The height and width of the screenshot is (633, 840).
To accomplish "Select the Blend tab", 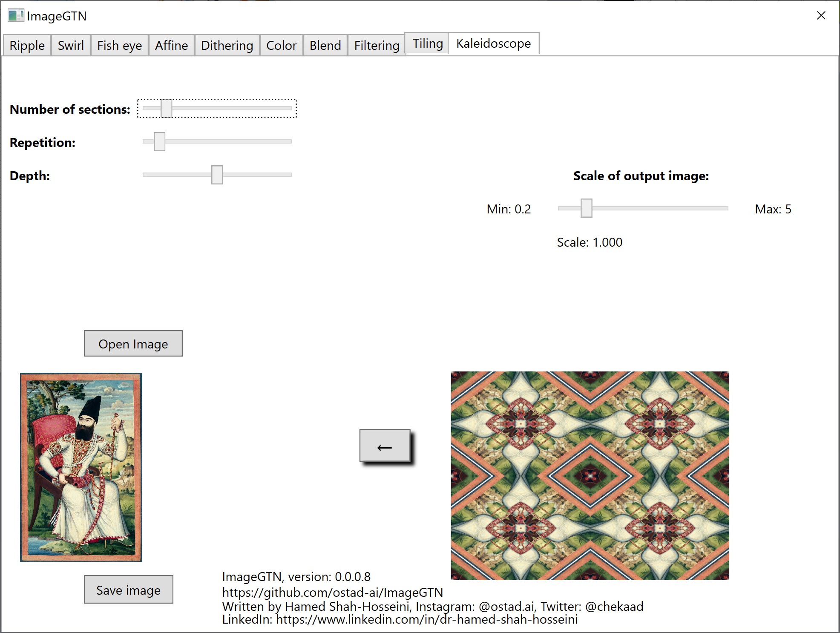I will (325, 45).
